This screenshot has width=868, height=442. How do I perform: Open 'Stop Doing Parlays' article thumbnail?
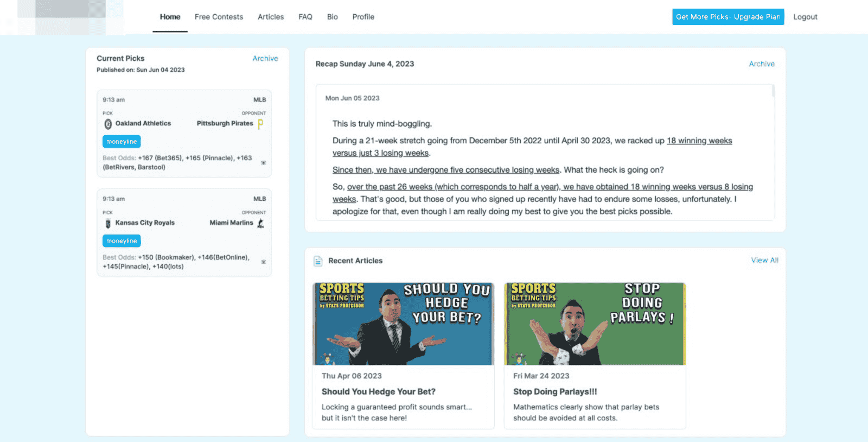click(595, 324)
